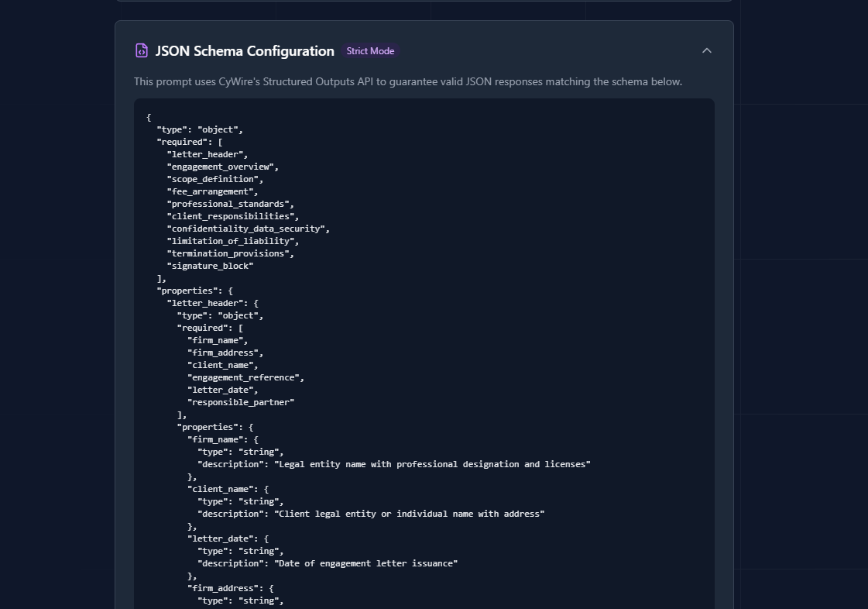The image size is (868, 609).
Task: Click the Date of engagement letter issuance line
Action: 328,563
